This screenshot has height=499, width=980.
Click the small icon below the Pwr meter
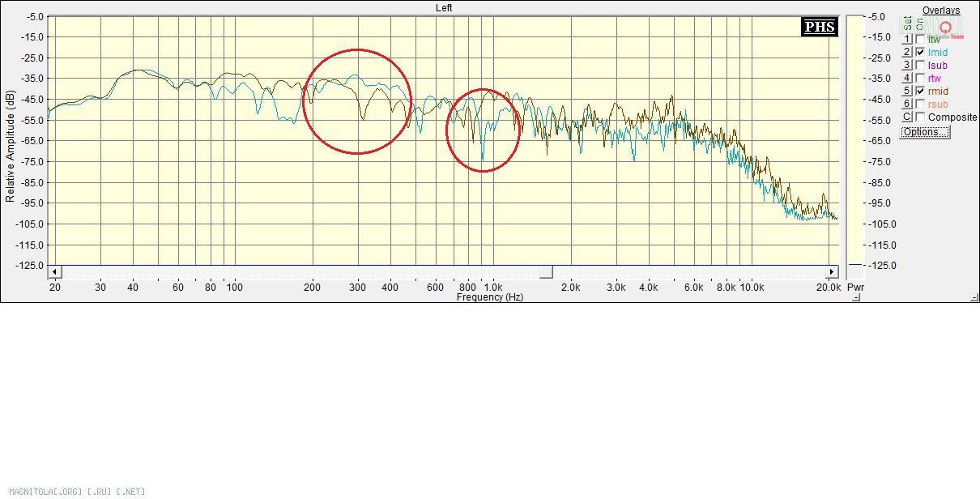(856, 297)
